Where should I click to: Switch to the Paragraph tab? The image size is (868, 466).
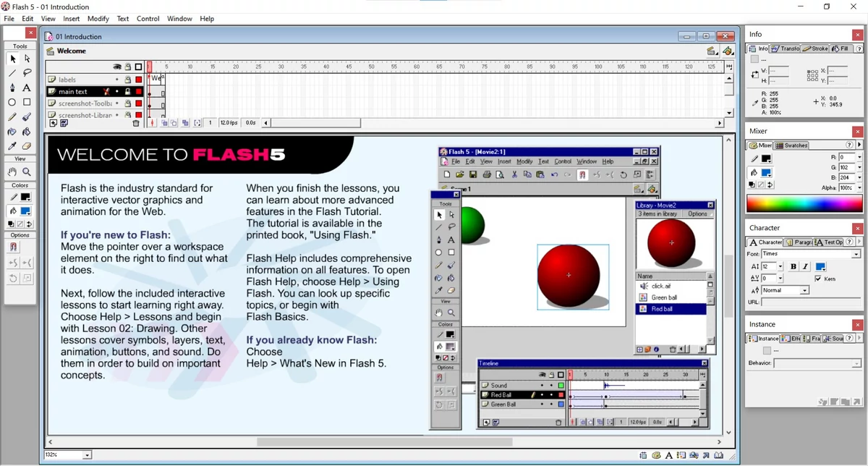click(x=799, y=242)
